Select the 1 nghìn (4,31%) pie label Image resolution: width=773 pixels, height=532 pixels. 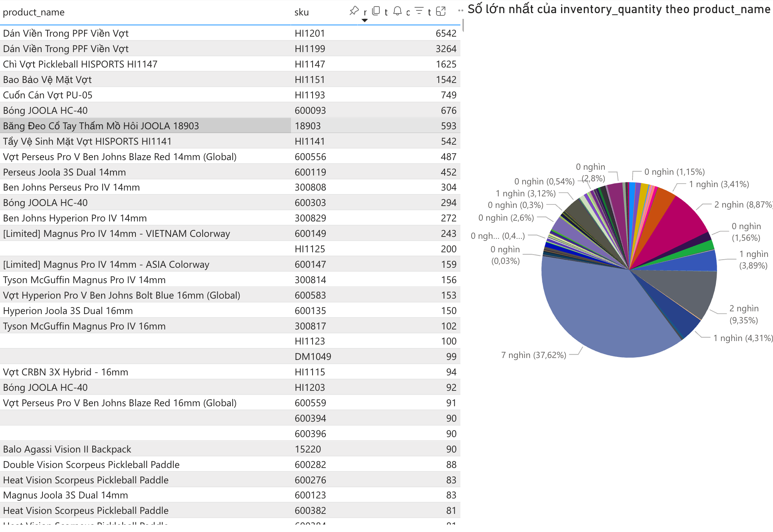(743, 338)
